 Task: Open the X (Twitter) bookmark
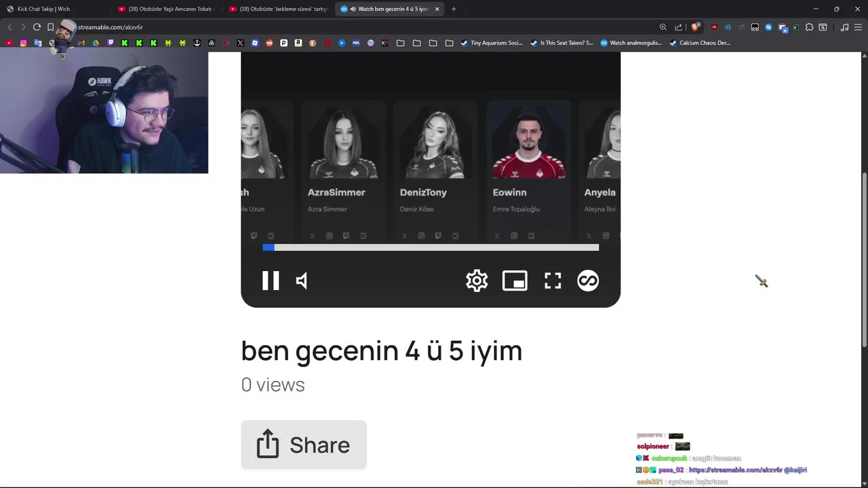pos(240,43)
